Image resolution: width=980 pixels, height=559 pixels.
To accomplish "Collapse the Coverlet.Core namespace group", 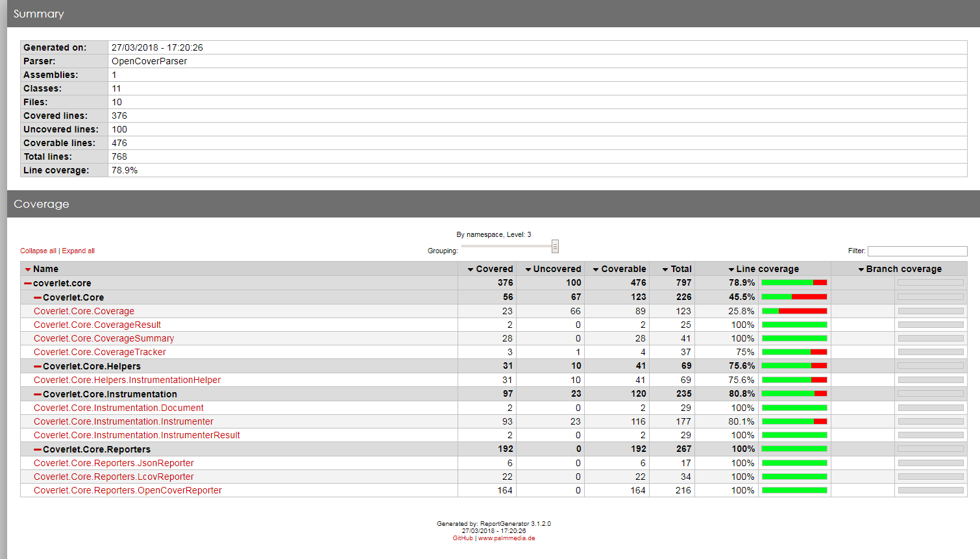I will click(x=38, y=297).
